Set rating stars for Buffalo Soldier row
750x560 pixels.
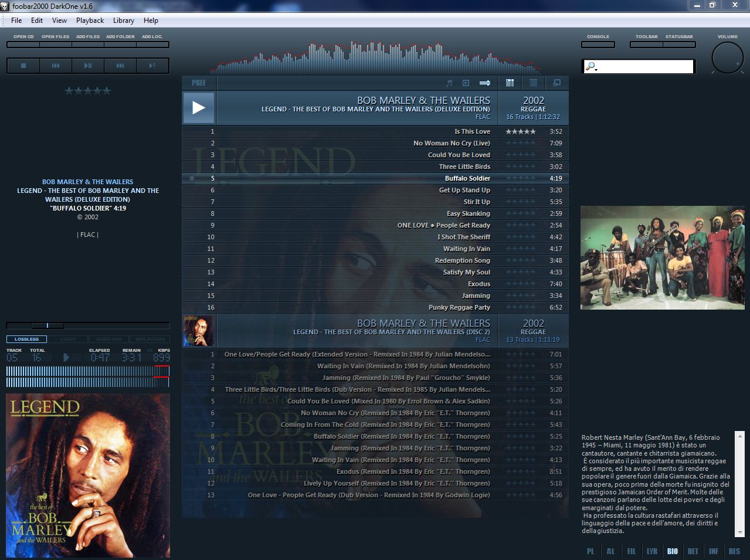[521, 178]
